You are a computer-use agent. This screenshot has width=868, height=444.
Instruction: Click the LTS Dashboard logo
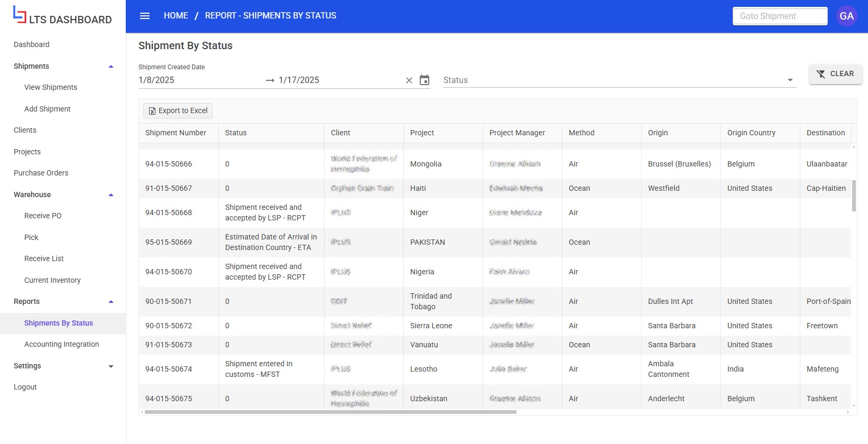coord(62,16)
